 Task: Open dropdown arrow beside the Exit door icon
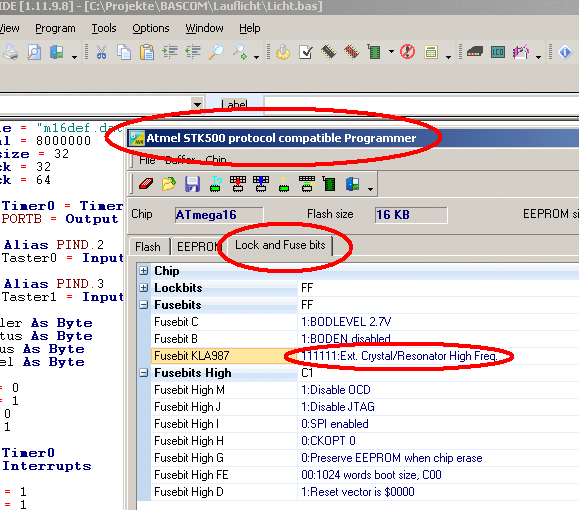pos(74,57)
